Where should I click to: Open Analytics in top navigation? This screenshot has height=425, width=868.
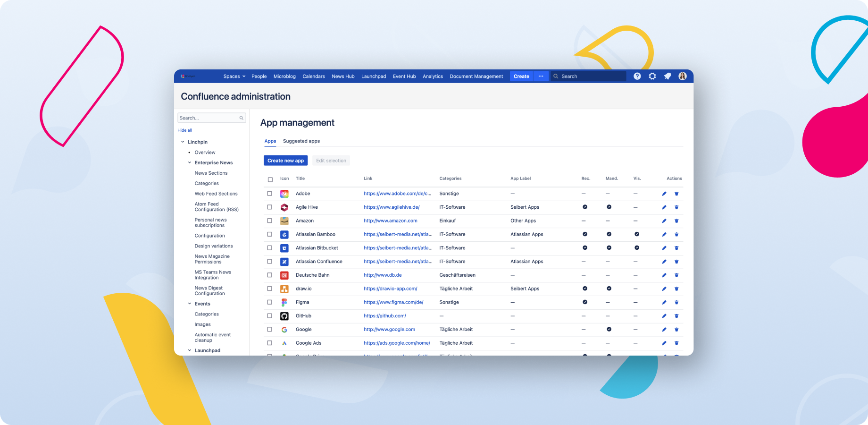433,76
